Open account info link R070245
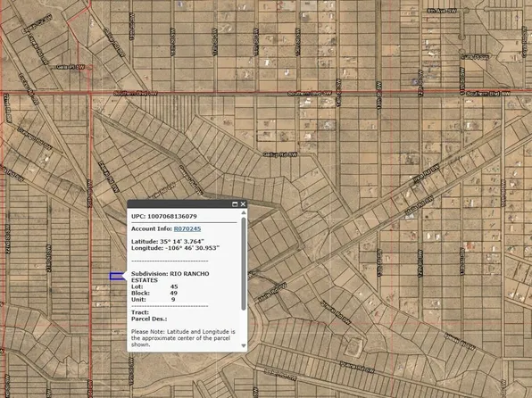The image size is (532, 398). [187, 228]
